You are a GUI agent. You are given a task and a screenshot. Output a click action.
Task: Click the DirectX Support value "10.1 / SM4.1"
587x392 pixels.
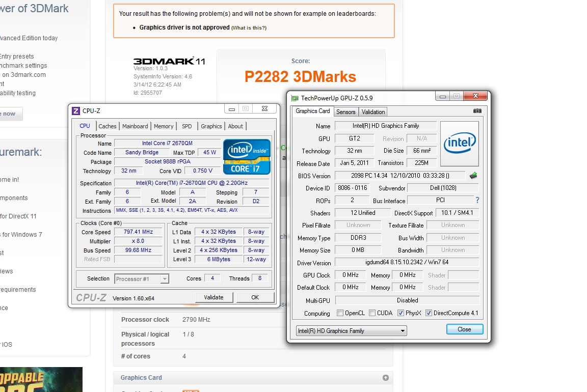(457, 212)
